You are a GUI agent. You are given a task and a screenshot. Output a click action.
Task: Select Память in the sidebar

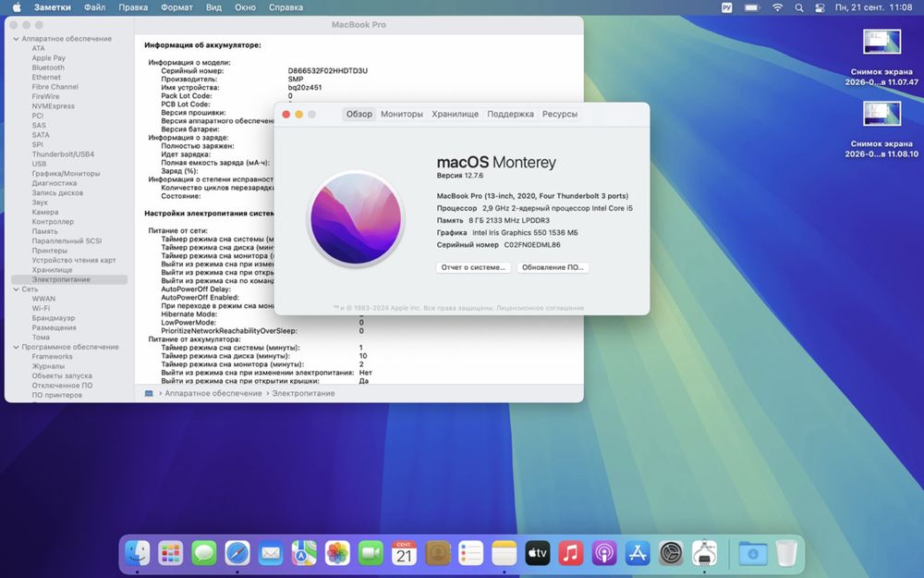point(44,232)
